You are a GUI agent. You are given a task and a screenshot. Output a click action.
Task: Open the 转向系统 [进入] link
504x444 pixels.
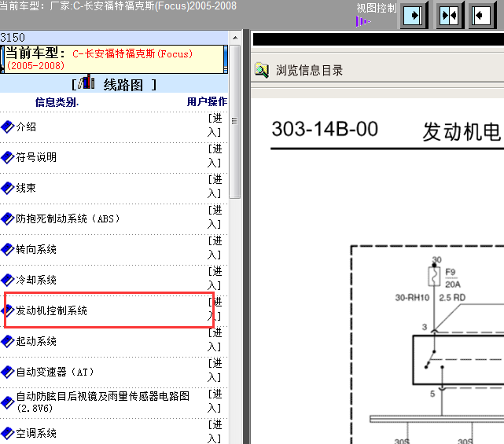click(x=215, y=248)
